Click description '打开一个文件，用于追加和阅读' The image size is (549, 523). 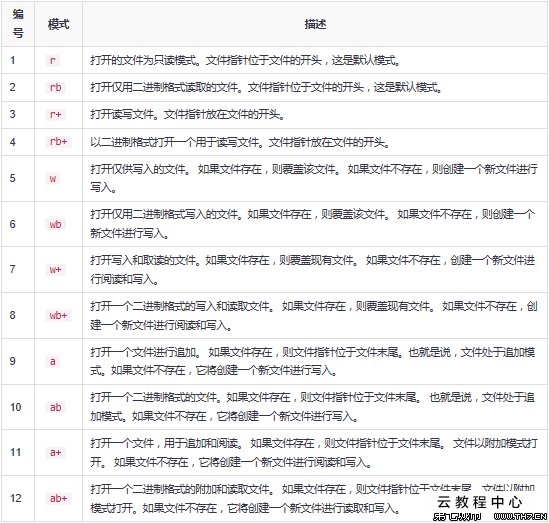[x=164, y=444]
